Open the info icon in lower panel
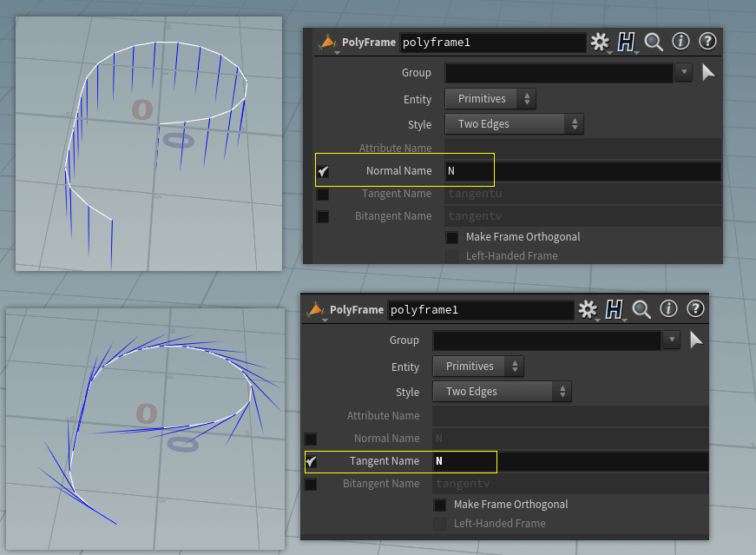Screen dimensions: 756x555 pos(668,308)
